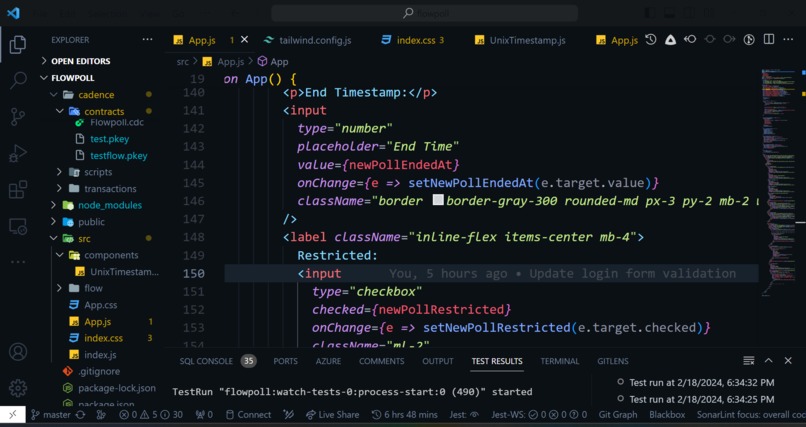Click the 6 hrs 48 mins time tracker
Image resolution: width=806 pixels, height=427 pixels.
point(404,415)
